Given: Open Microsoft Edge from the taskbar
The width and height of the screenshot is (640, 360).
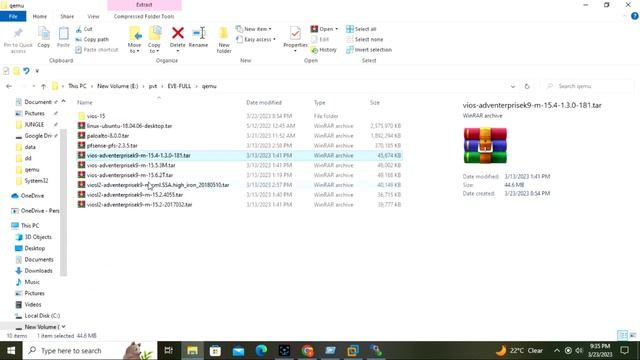Looking at the screenshot, I should 261,351.
